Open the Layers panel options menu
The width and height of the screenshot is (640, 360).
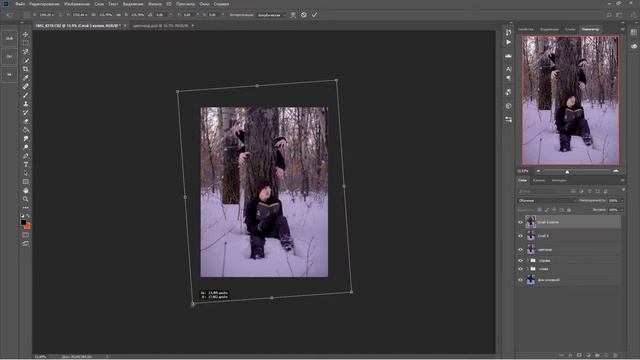click(x=622, y=180)
